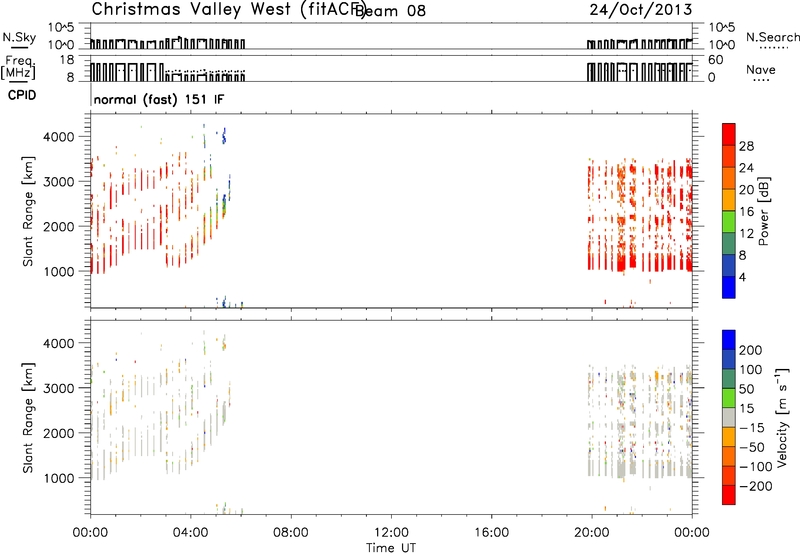Click the 4000 label on the power panel axis
Viewport: 800px width, 554px height.
(59, 137)
